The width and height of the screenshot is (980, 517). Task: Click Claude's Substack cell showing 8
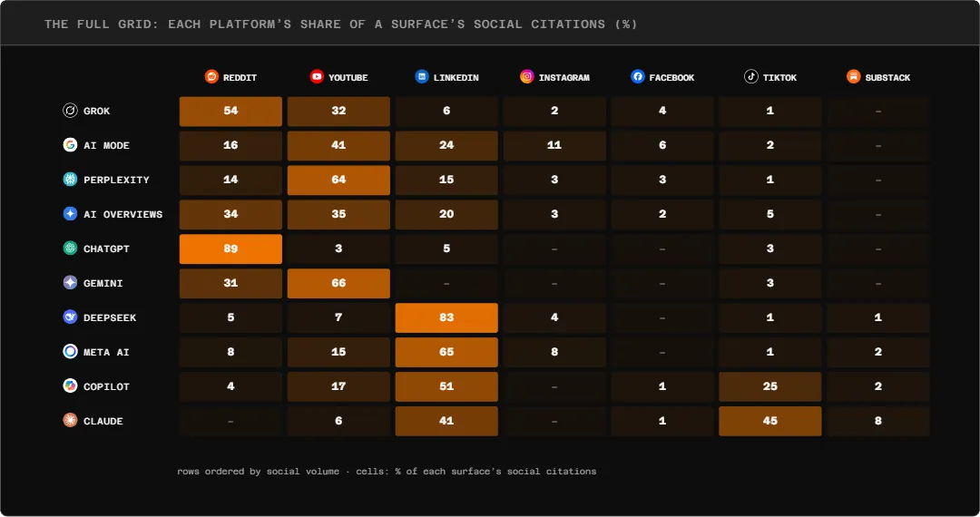click(x=878, y=421)
